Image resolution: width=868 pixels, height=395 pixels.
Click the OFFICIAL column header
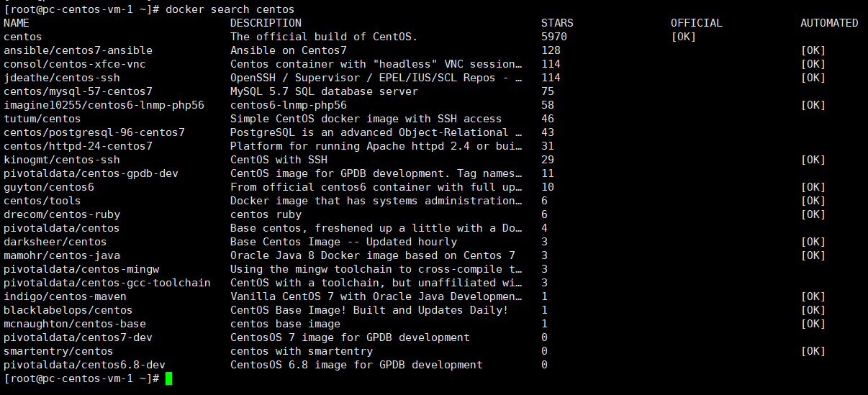click(x=697, y=23)
